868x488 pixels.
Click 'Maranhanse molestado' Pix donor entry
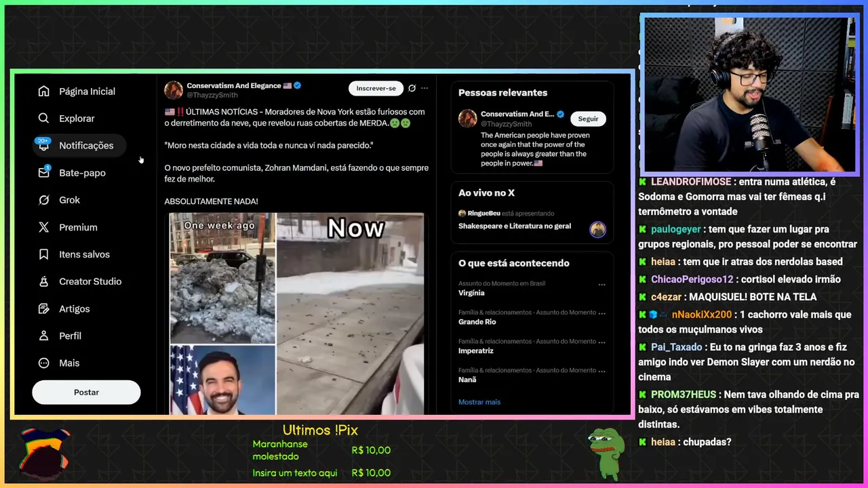(x=280, y=450)
